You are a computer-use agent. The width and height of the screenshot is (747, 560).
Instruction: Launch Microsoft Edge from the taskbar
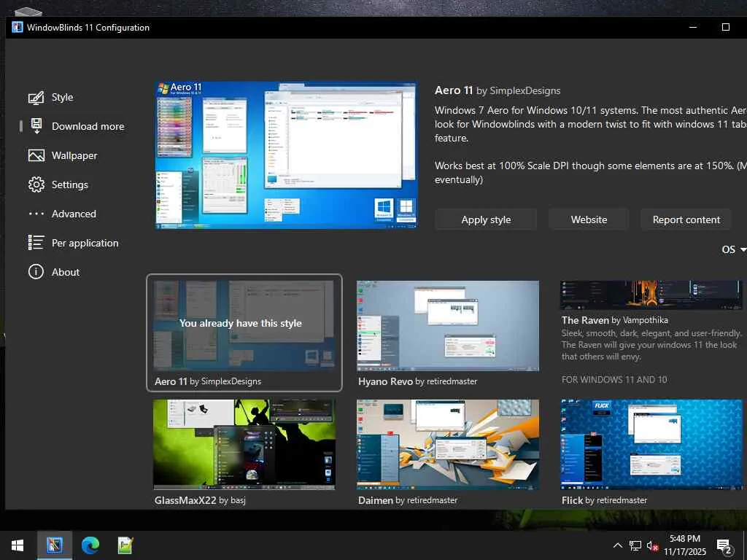90,545
